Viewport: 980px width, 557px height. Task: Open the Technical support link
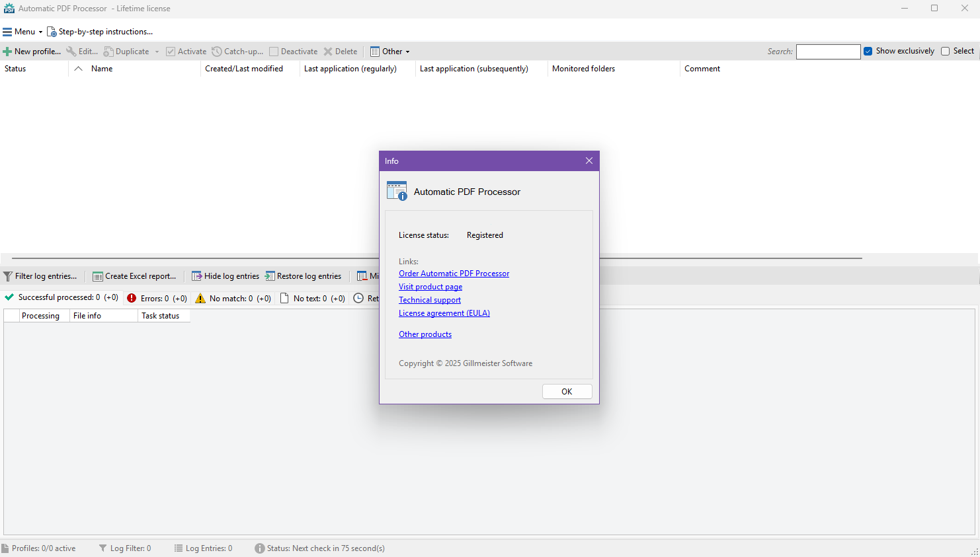[x=430, y=300]
